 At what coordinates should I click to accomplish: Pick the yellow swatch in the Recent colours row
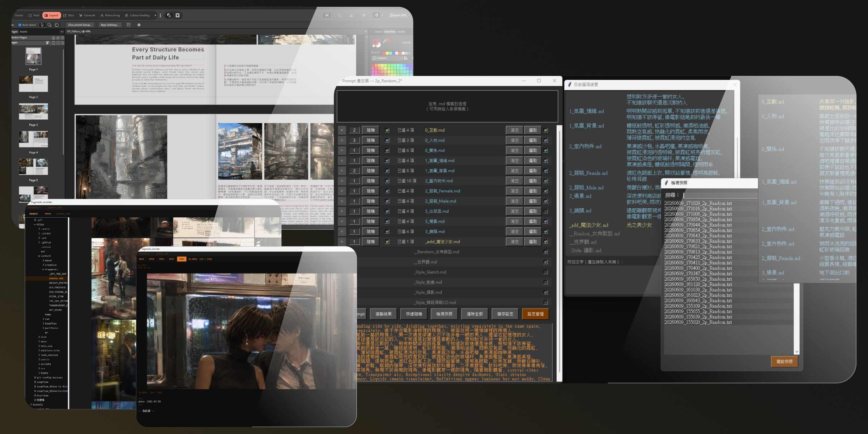tap(387, 53)
